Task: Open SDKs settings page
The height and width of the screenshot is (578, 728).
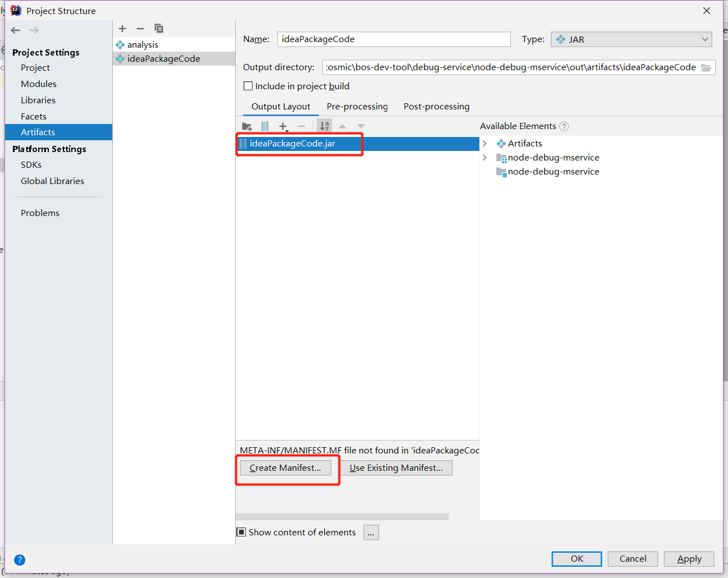Action: 31,165
